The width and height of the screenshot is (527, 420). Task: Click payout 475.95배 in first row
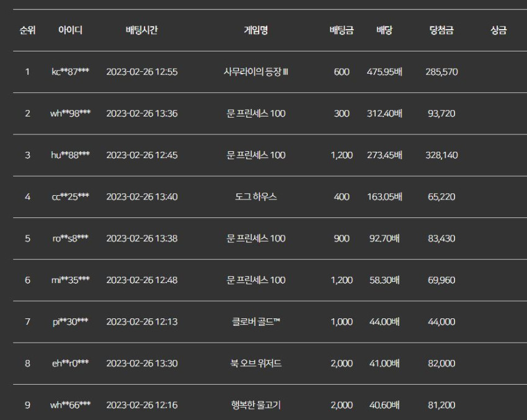click(384, 72)
